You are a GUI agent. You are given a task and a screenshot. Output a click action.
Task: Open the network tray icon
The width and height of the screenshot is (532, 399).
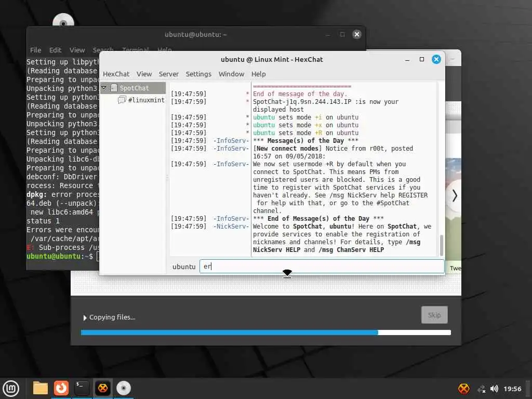point(482,389)
